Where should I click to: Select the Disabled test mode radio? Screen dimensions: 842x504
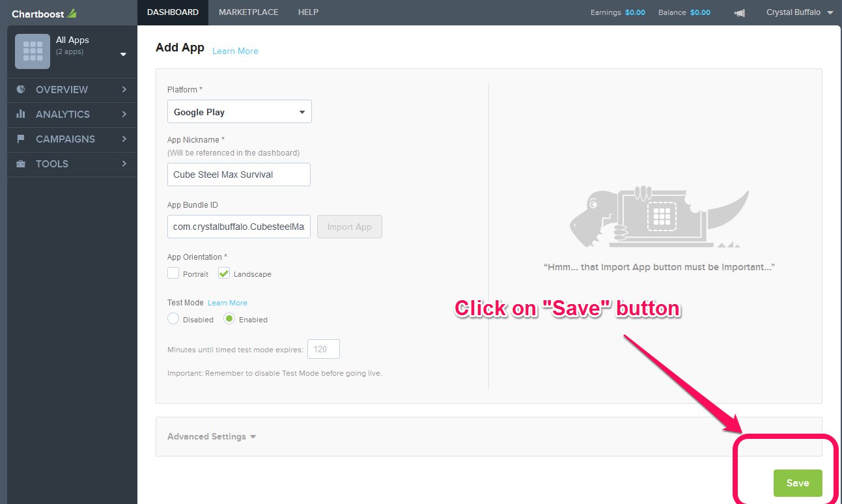[x=173, y=319]
